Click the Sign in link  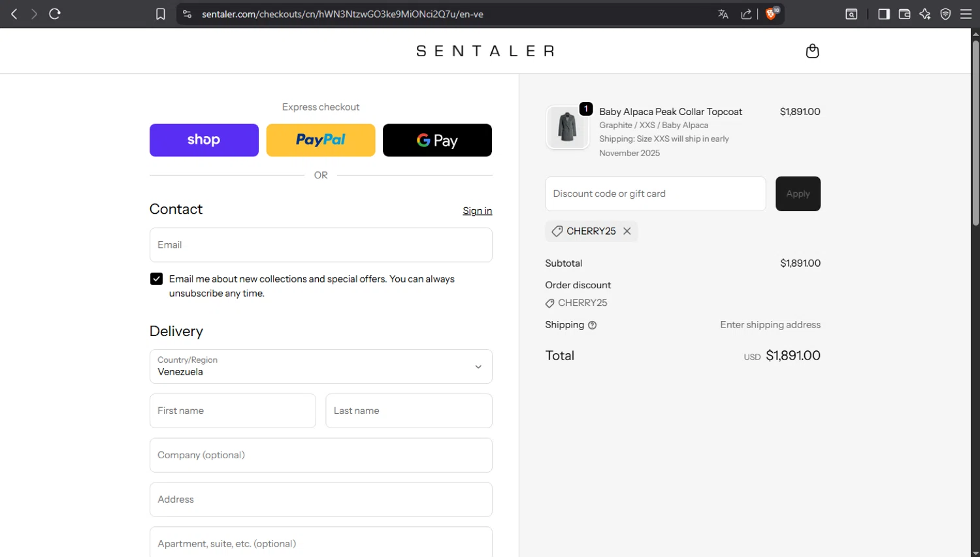pyautogui.click(x=477, y=211)
